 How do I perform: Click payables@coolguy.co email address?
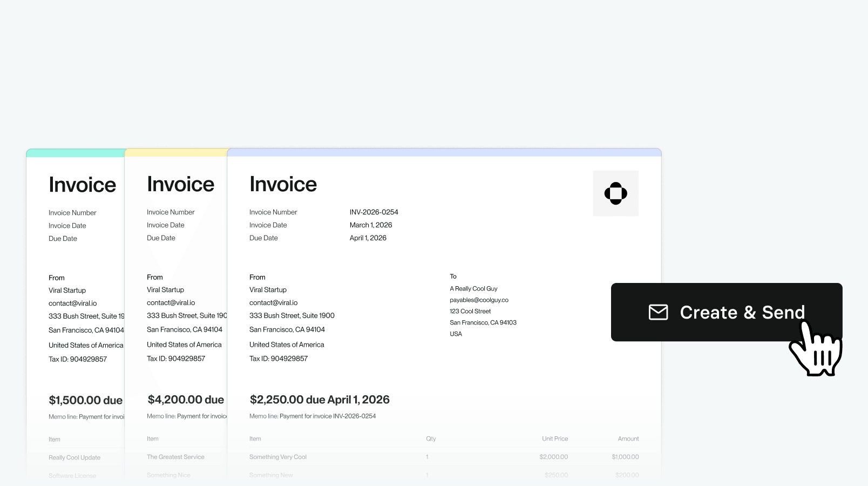[479, 300]
